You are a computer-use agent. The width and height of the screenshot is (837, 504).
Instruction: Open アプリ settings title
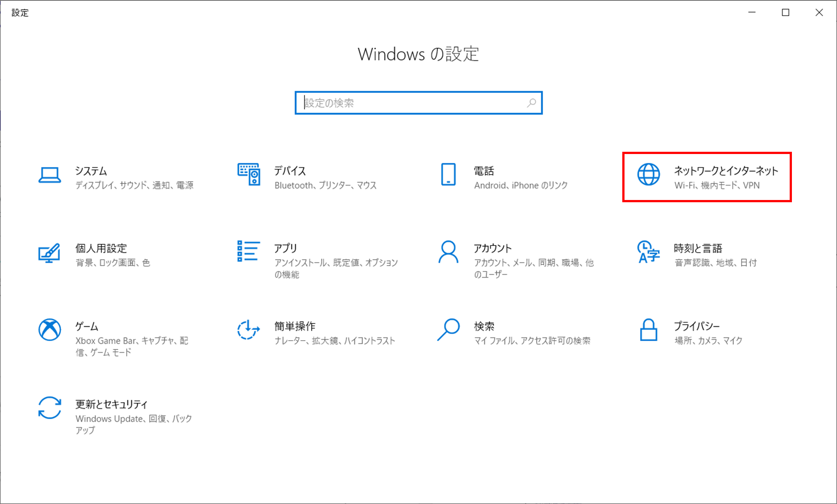pyautogui.click(x=286, y=248)
